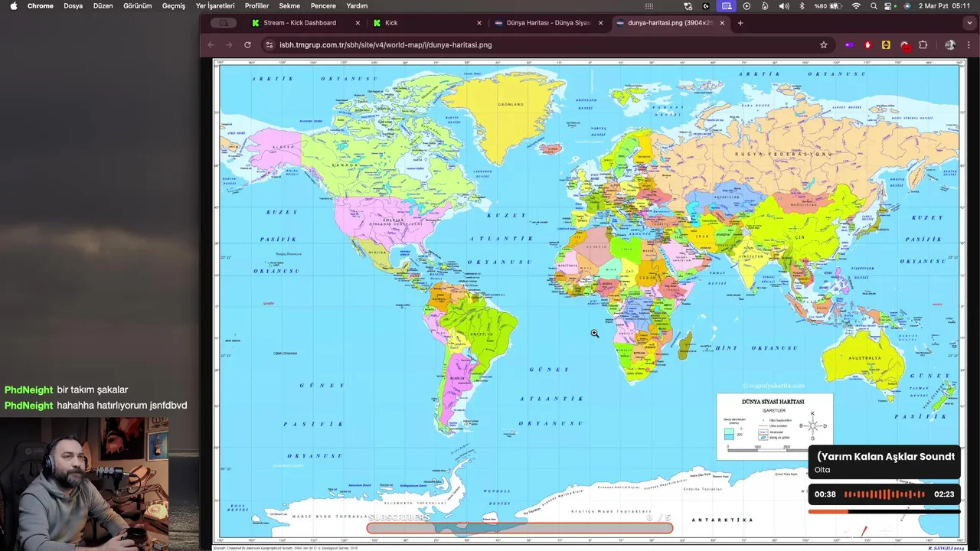
Task: Open the Yer İşaretleri menu
Action: pyautogui.click(x=215, y=6)
